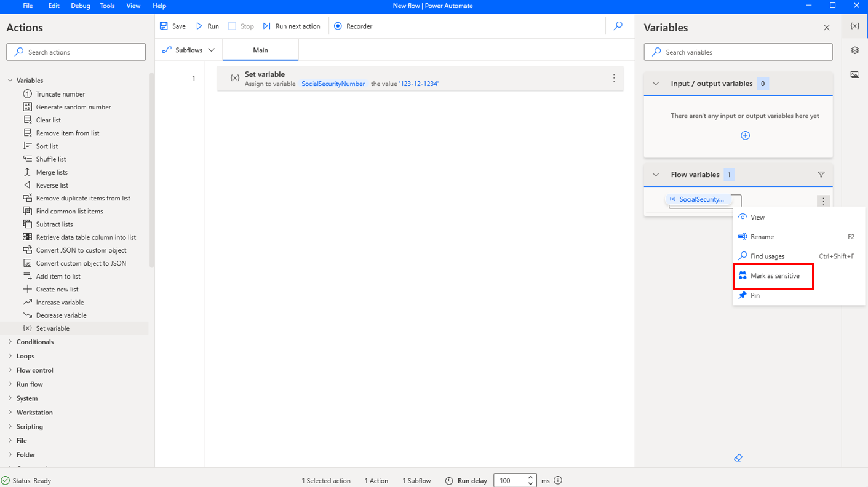Open the action search magnifier in the designer
The image size is (868, 487).
point(618,26)
